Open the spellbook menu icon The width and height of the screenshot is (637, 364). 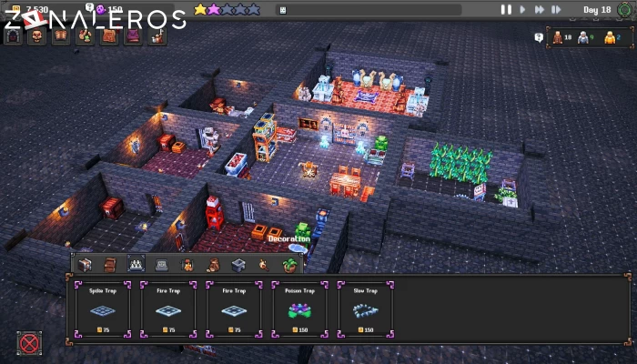[x=61, y=36]
